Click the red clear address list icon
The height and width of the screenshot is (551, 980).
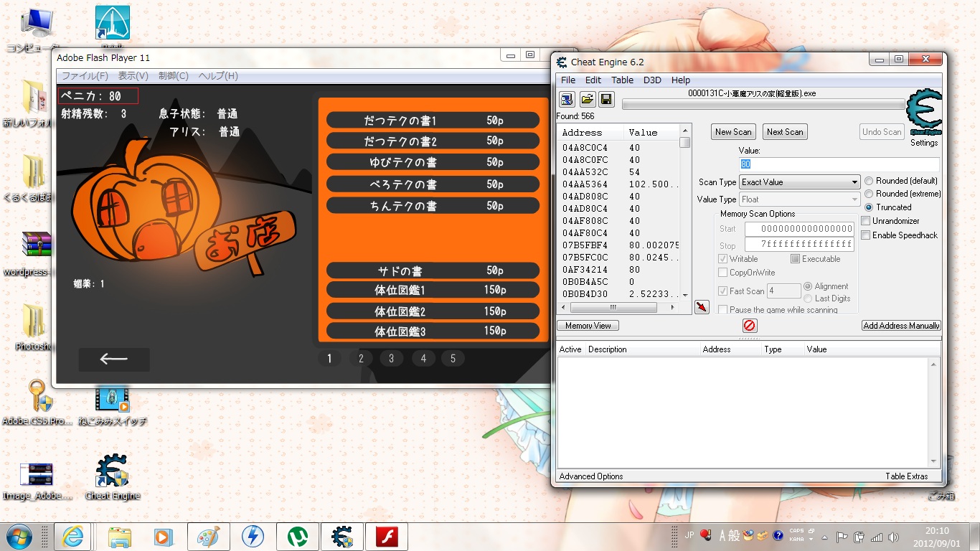(750, 326)
